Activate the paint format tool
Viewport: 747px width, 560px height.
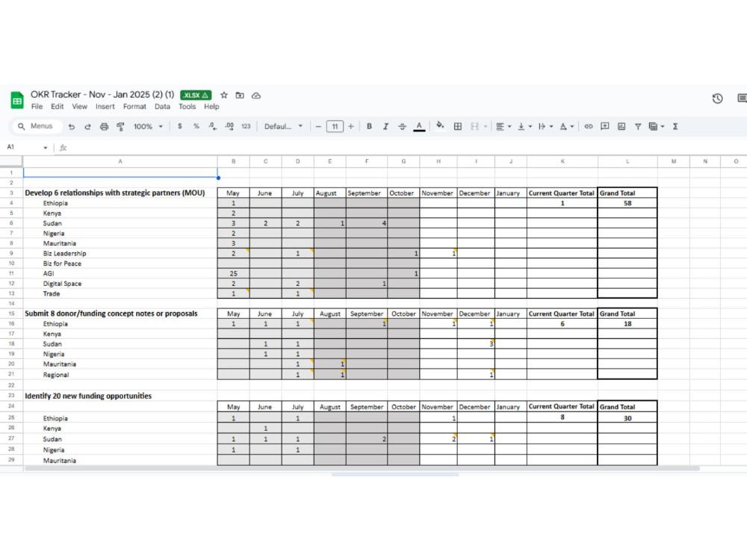point(120,127)
